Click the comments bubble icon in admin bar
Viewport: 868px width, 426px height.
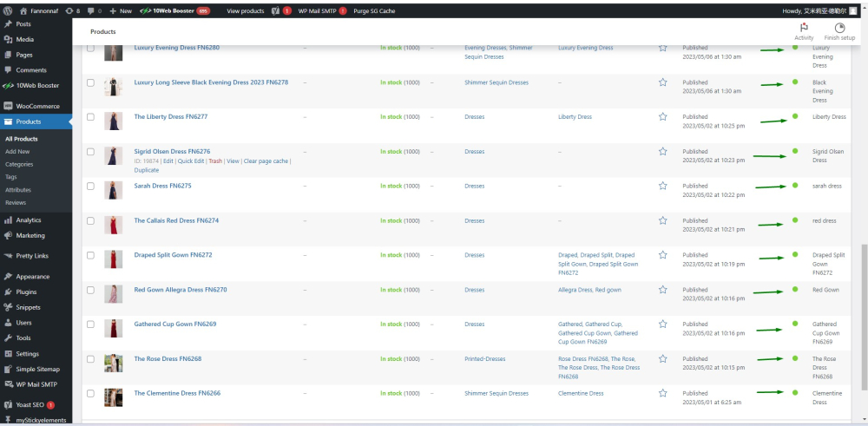[x=90, y=11]
